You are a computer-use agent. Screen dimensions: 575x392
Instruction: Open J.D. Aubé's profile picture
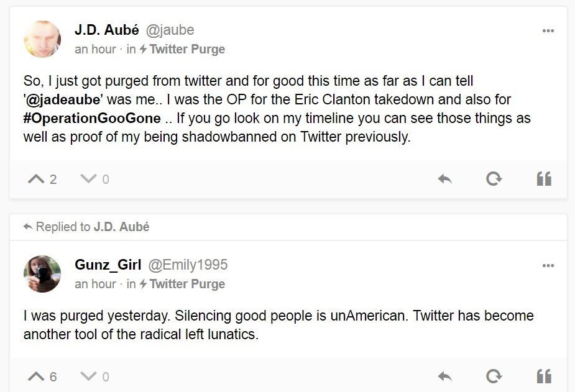pos(42,39)
